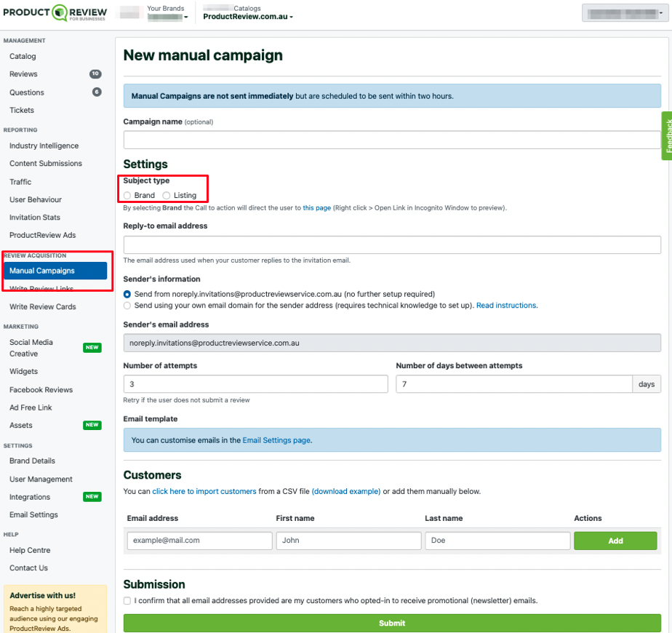Open Help Centre
672x633 pixels.
pos(30,550)
